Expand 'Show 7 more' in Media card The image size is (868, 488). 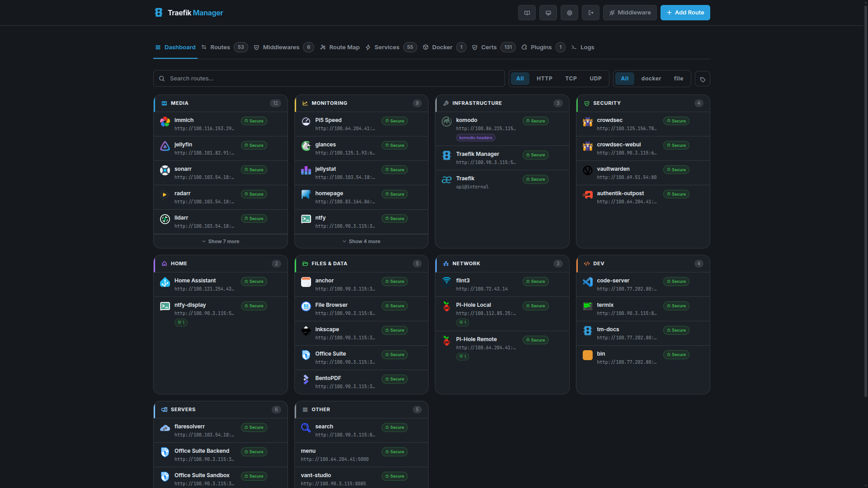pos(220,241)
